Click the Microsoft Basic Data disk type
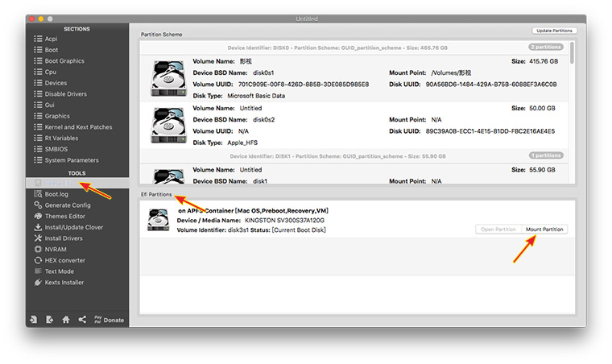Viewport: 612px width, 364px height. tap(256, 96)
